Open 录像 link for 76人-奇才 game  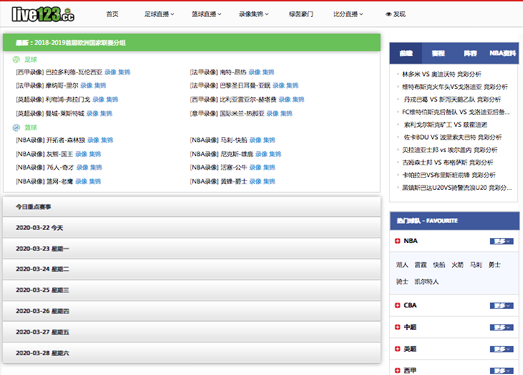pos(82,167)
